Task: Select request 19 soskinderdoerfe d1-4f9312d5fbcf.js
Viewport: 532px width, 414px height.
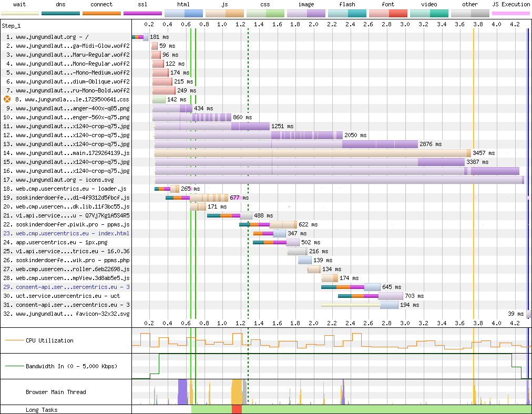Action: tap(66, 198)
